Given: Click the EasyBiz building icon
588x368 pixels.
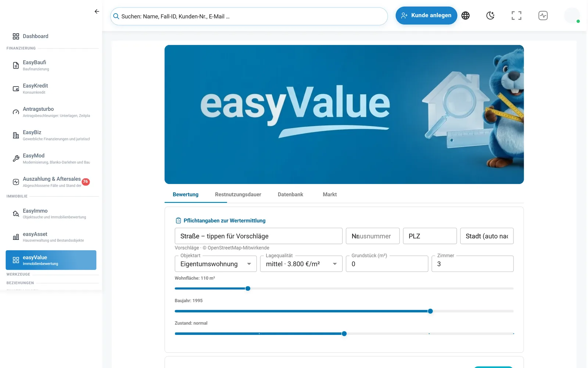Looking at the screenshot, I should pos(16,135).
